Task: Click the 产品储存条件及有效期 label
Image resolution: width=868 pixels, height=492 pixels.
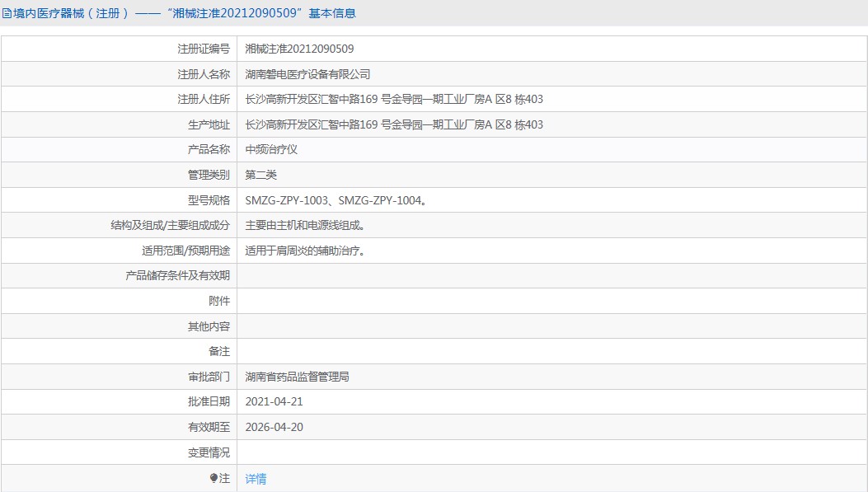Action: (178, 275)
